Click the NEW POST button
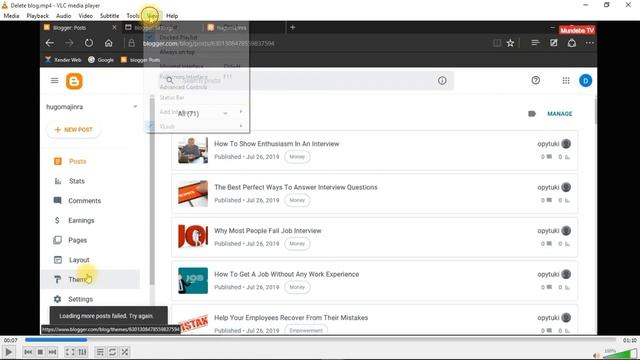Image resolution: width=640 pixels, height=360 pixels. tap(73, 130)
